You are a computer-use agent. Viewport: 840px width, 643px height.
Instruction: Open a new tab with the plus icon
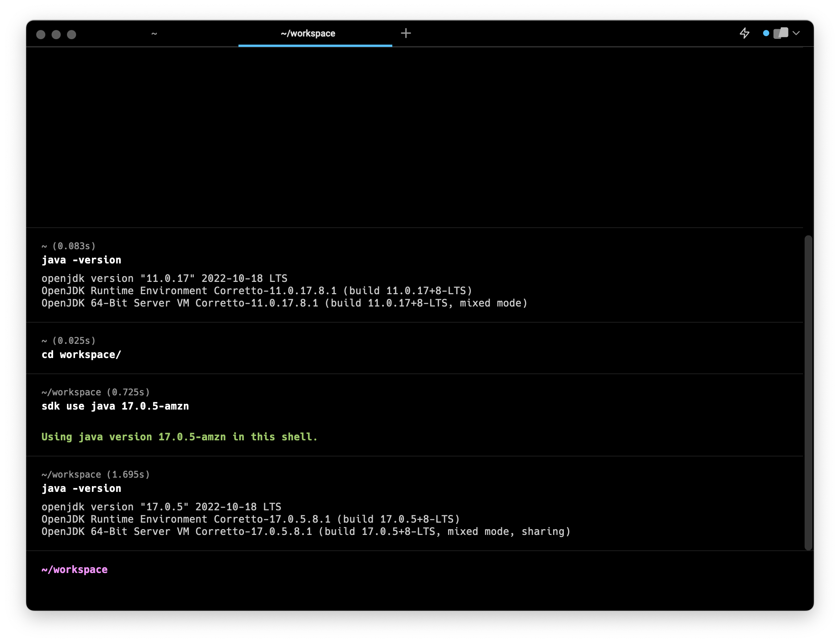tap(406, 33)
